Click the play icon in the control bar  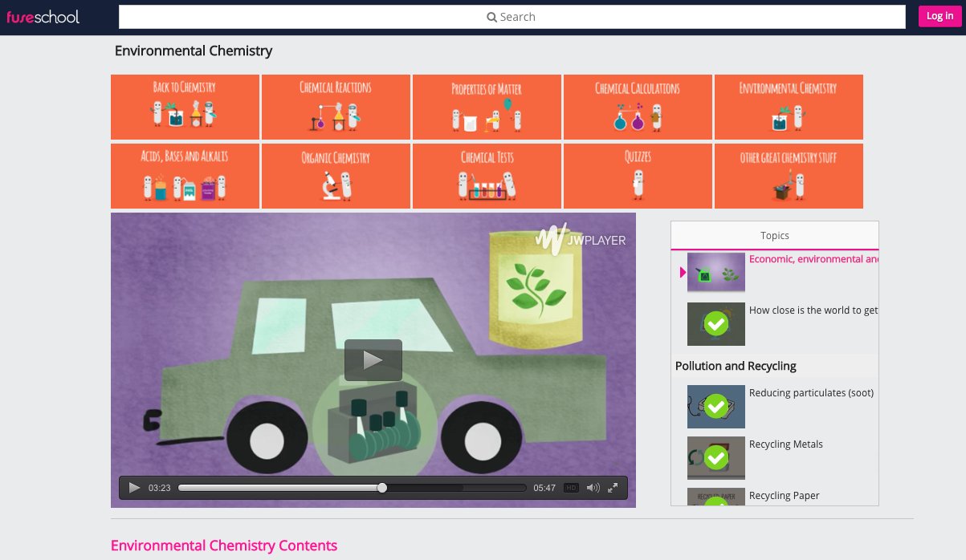pos(134,487)
